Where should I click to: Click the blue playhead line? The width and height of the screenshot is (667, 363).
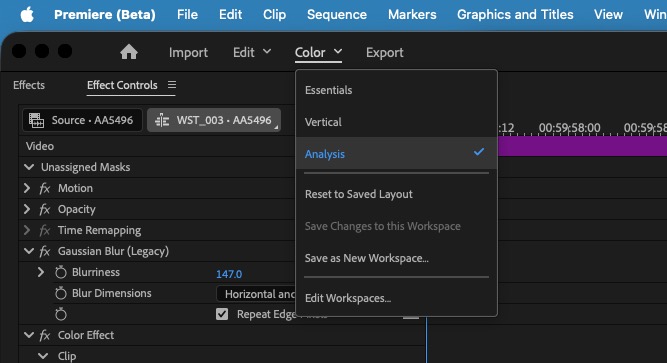(427, 339)
